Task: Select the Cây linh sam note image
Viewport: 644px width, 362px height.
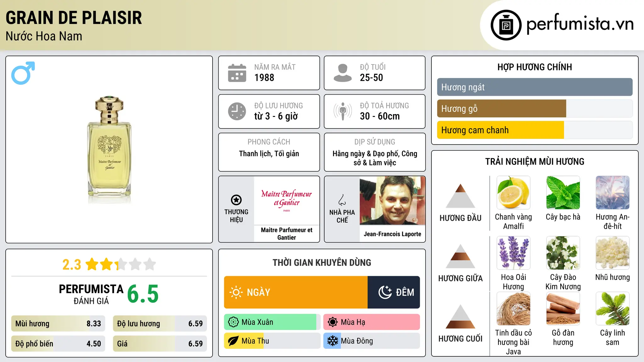Action: (613, 309)
